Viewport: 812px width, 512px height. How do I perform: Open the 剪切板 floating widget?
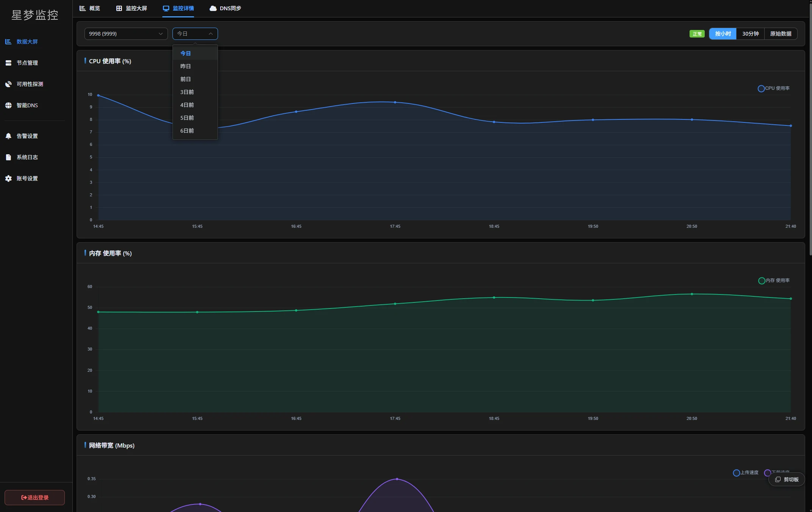(787, 479)
